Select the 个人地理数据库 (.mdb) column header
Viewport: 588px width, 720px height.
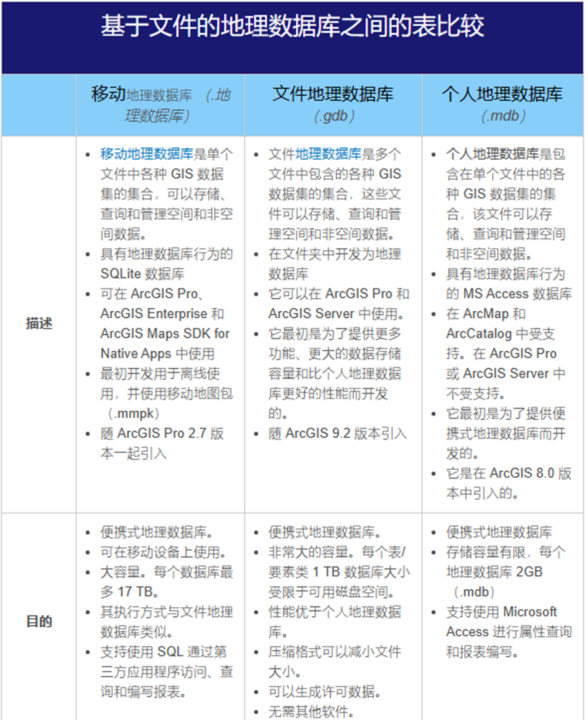point(502,105)
